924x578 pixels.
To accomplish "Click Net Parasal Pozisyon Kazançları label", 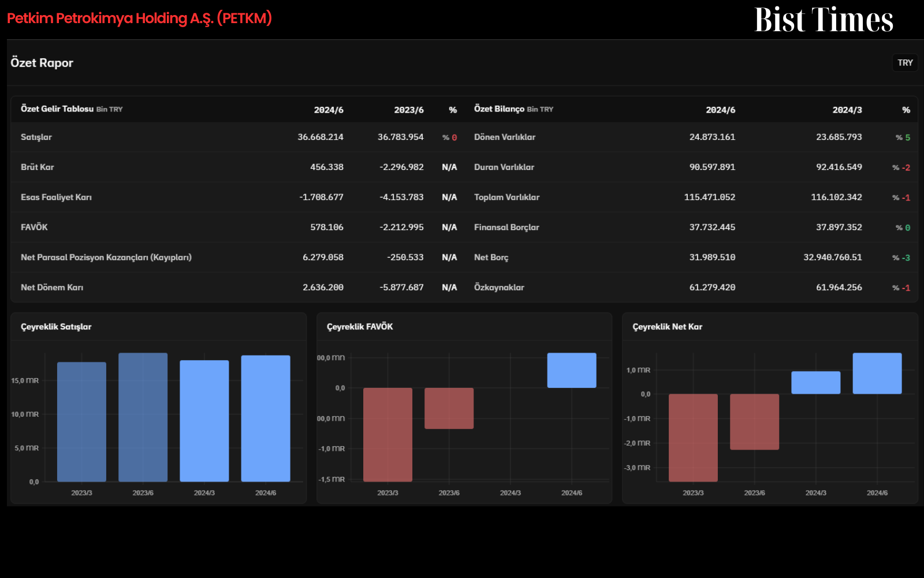I will [106, 257].
